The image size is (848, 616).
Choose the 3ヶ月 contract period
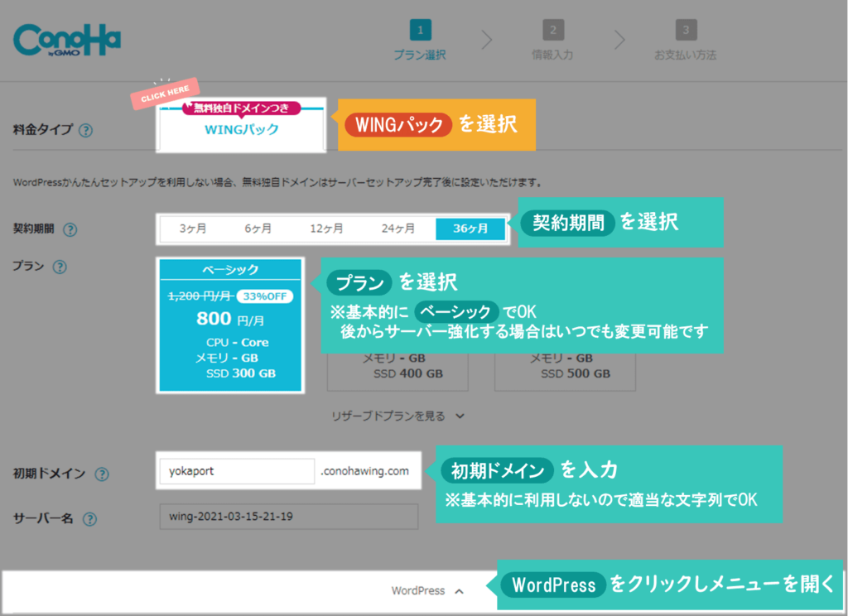click(193, 229)
